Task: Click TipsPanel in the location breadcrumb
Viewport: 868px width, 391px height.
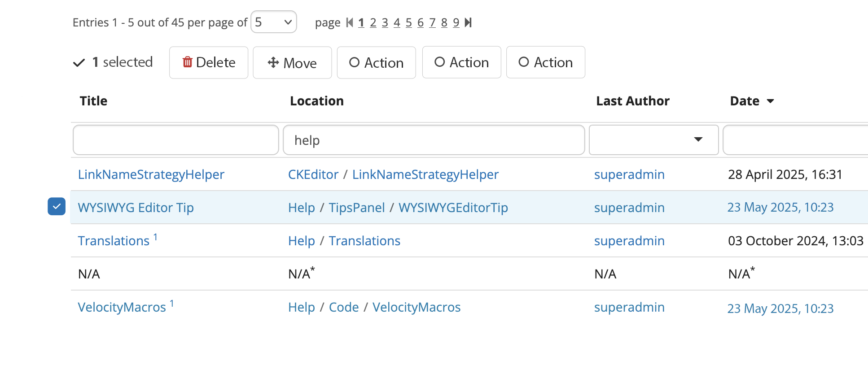Action: point(356,208)
